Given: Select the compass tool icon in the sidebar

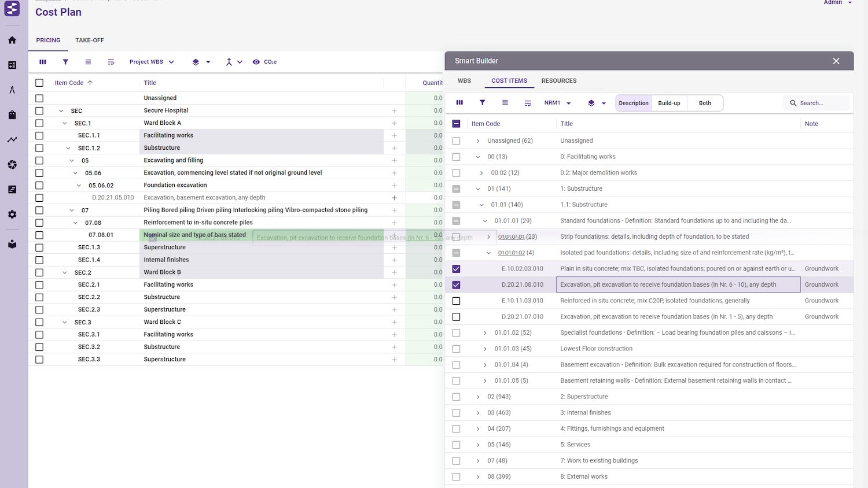Looking at the screenshot, I should (12, 90).
